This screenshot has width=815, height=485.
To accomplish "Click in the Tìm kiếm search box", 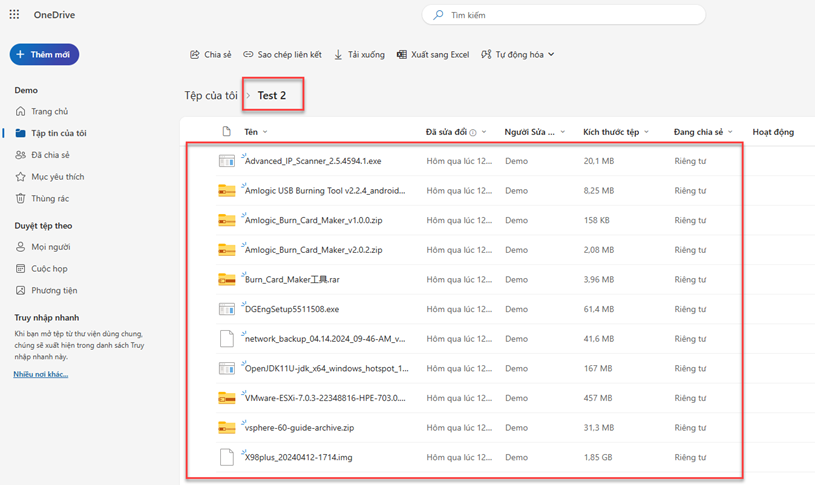I will (565, 15).
